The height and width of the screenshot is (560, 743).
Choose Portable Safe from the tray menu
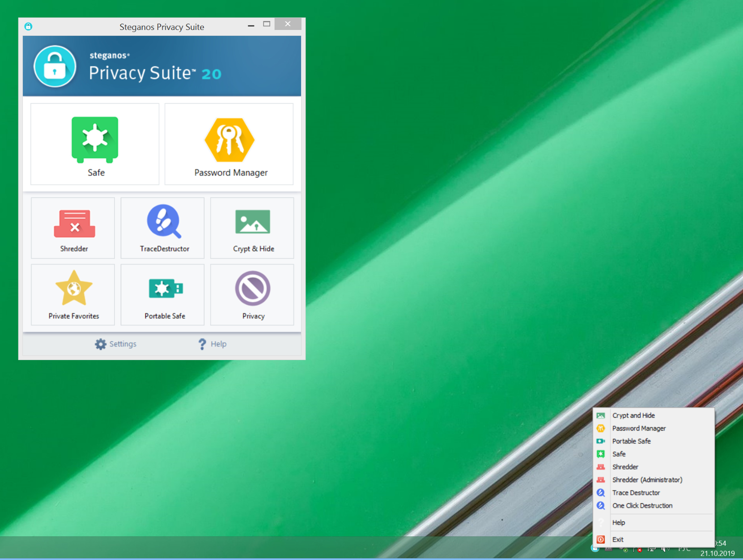pyautogui.click(x=654, y=441)
